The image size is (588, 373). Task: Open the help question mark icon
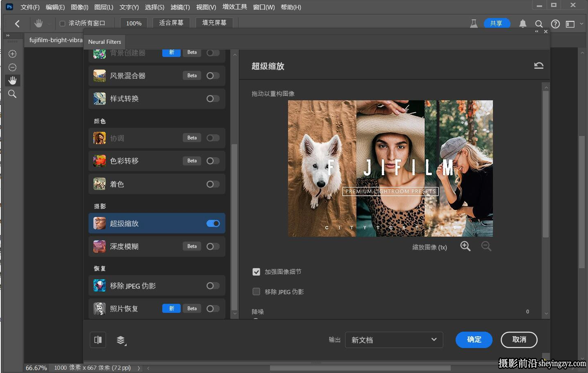tap(555, 24)
